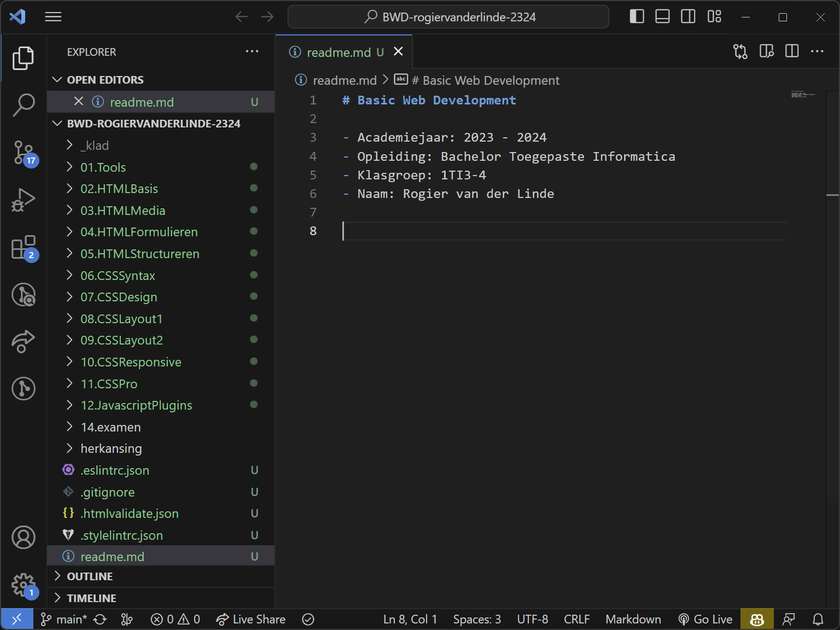
Task: Select the Source Control icon
Action: (x=24, y=154)
